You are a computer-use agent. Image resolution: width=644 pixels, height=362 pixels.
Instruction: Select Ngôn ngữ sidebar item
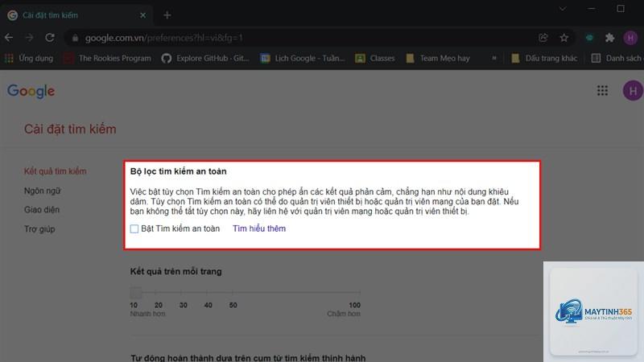[43, 191]
